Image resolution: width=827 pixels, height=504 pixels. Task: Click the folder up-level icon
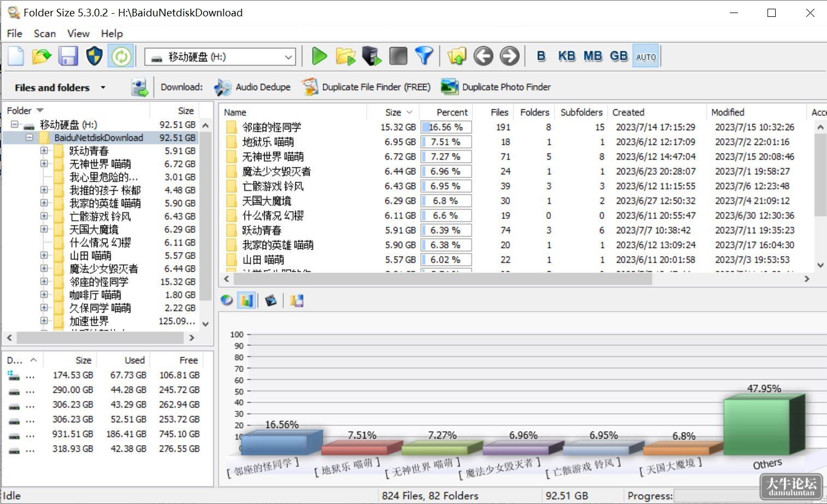457,56
